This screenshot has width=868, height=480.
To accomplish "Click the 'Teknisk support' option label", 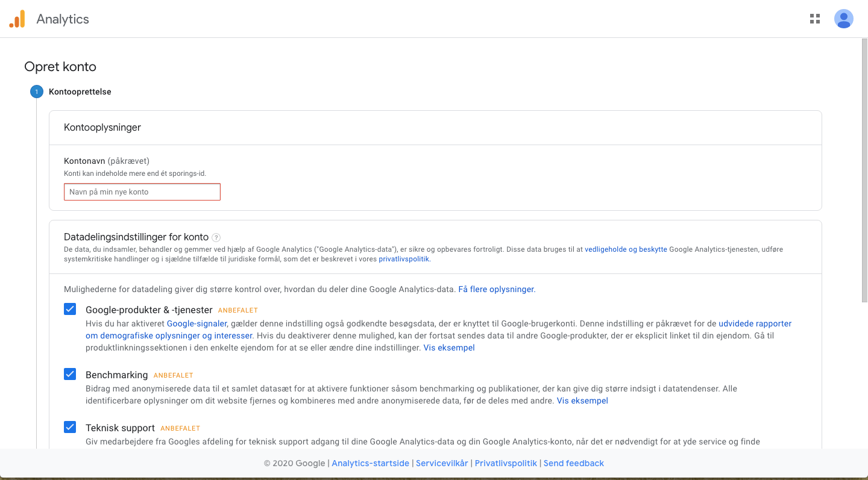I will 120,428.
